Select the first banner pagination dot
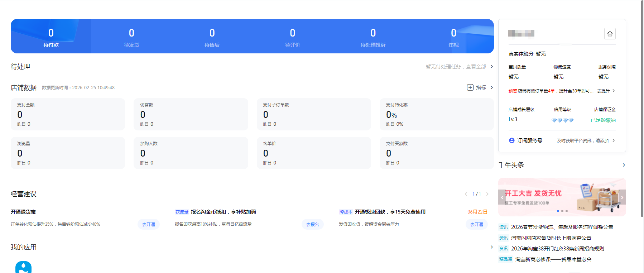 click(558, 211)
